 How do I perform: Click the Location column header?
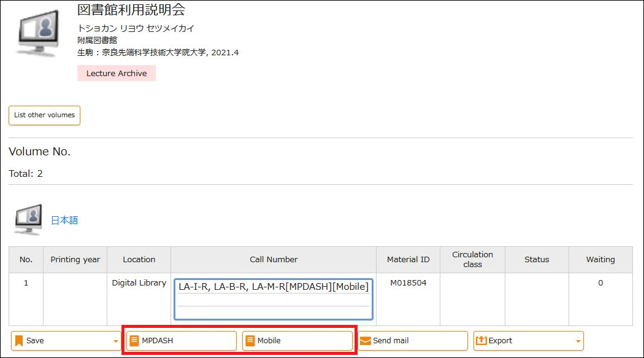pyautogui.click(x=139, y=260)
